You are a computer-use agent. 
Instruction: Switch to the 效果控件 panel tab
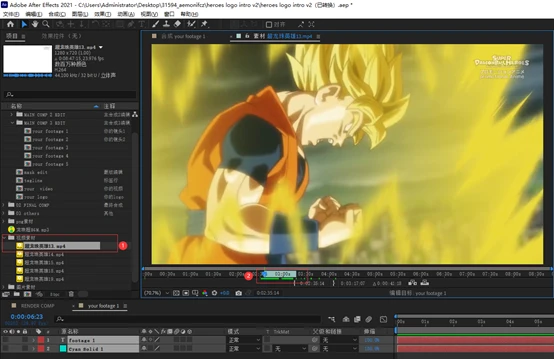(x=61, y=36)
